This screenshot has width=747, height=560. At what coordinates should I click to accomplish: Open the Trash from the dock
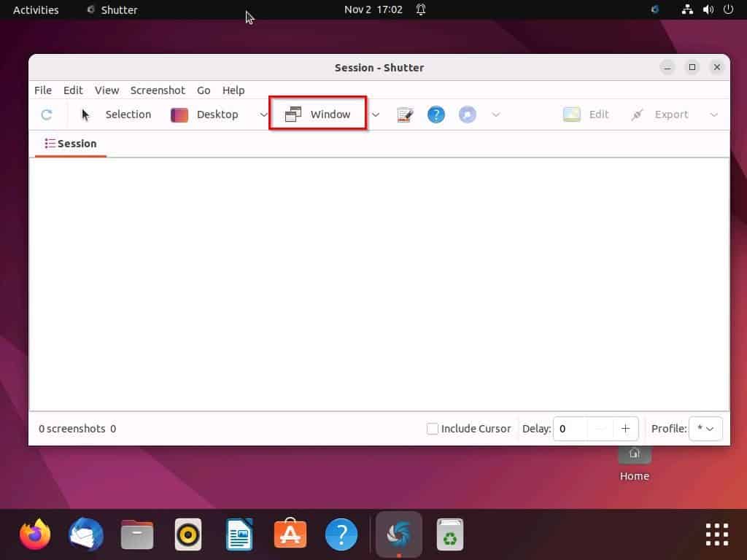pyautogui.click(x=449, y=534)
